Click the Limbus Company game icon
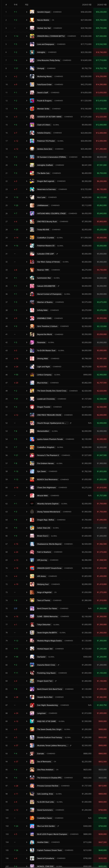 tap(32, 375)
